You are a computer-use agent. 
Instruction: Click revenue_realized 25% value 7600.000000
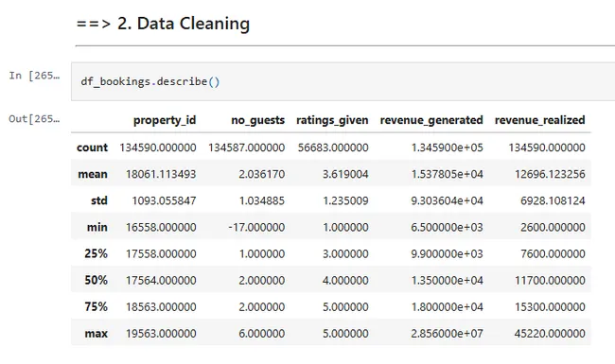(553, 253)
